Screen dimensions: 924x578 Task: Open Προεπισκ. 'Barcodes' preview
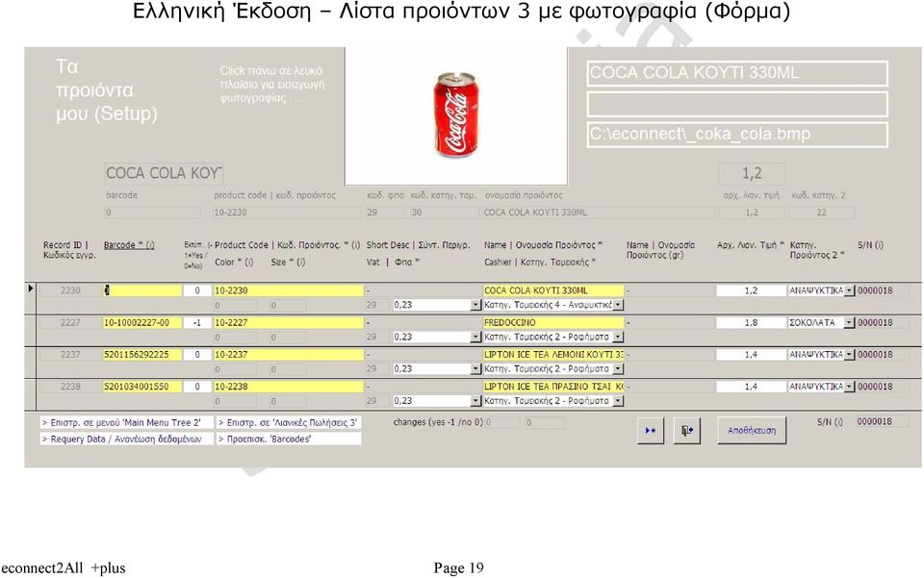point(288,440)
